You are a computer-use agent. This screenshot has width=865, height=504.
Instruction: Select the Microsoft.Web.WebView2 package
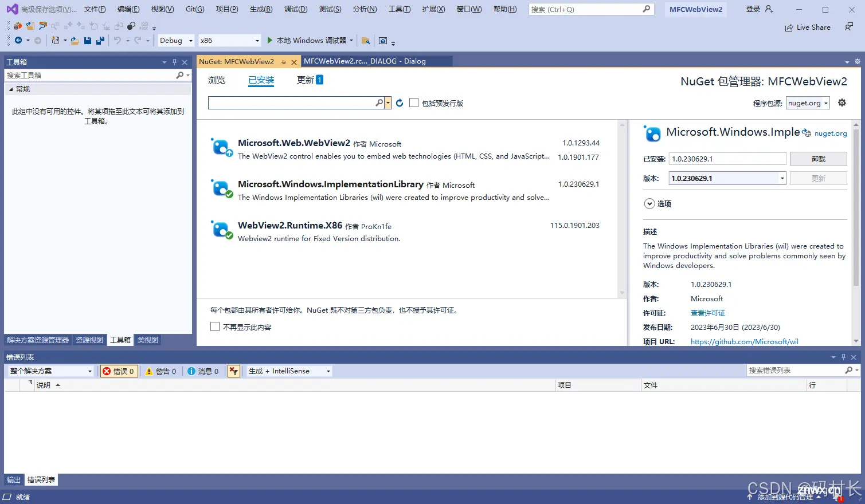point(405,149)
